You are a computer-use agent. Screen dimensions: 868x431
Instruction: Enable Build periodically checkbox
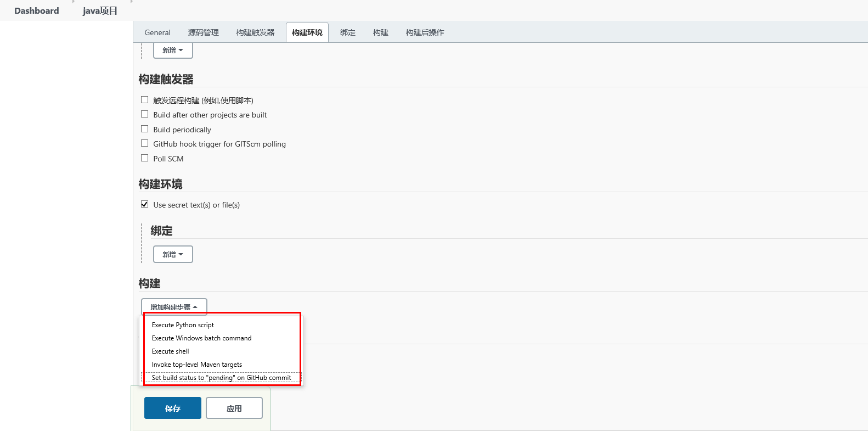pos(144,129)
